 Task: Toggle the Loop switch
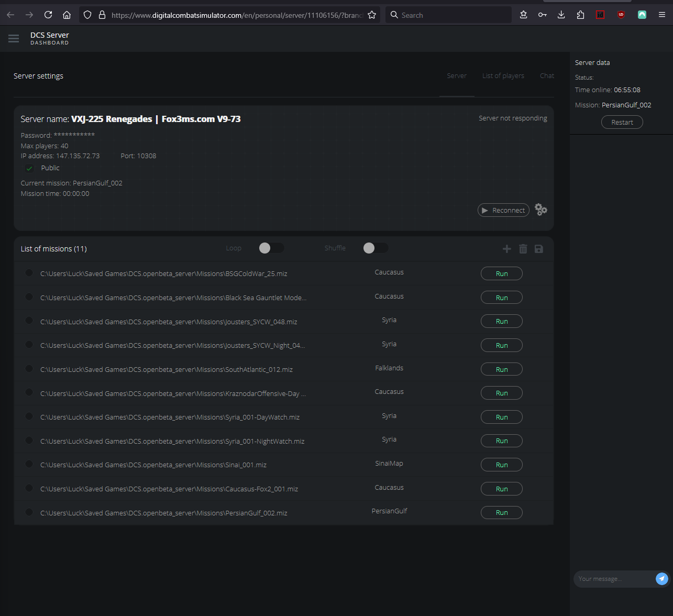tap(271, 248)
